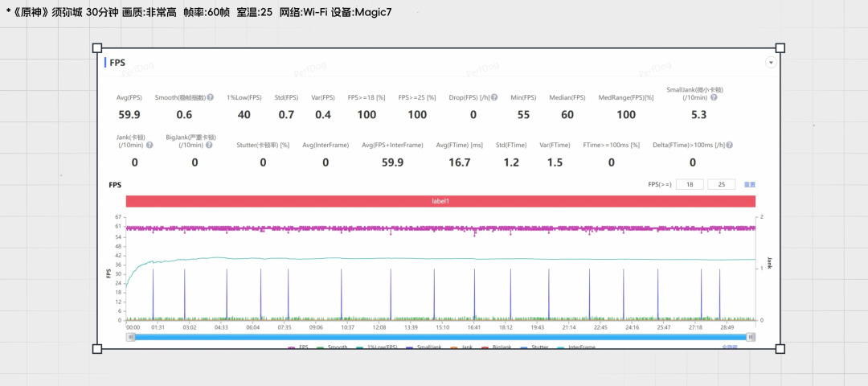Toggle the BigJank series in the legend
The image size is (868, 386).
coord(498,347)
